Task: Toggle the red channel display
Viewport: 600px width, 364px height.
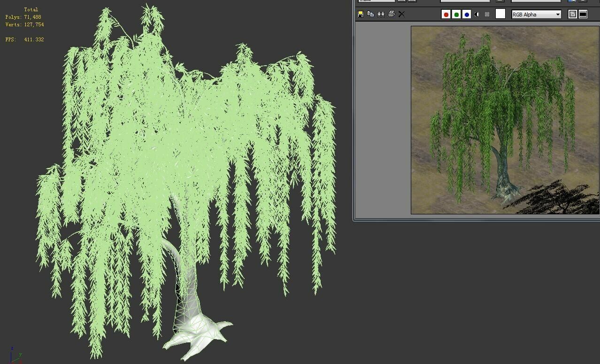Action: (446, 14)
